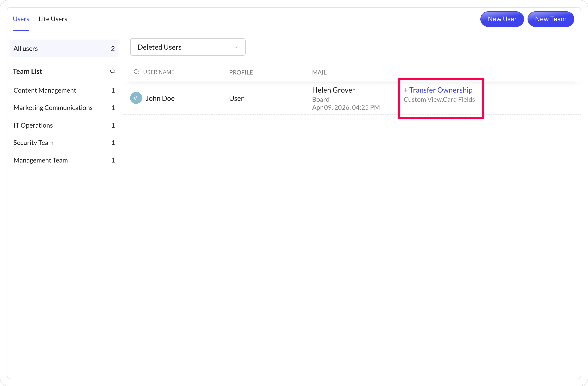
Task: Click the Team List search icon
Action: point(113,71)
